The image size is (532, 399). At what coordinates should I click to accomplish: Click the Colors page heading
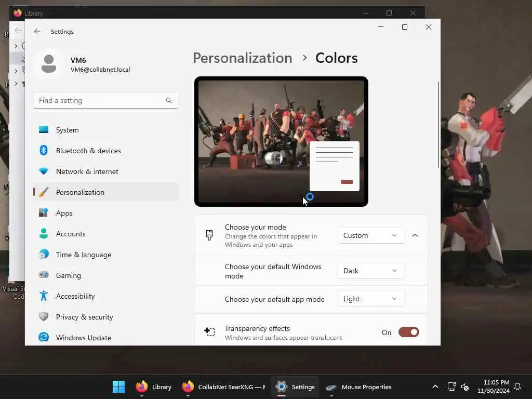(336, 58)
